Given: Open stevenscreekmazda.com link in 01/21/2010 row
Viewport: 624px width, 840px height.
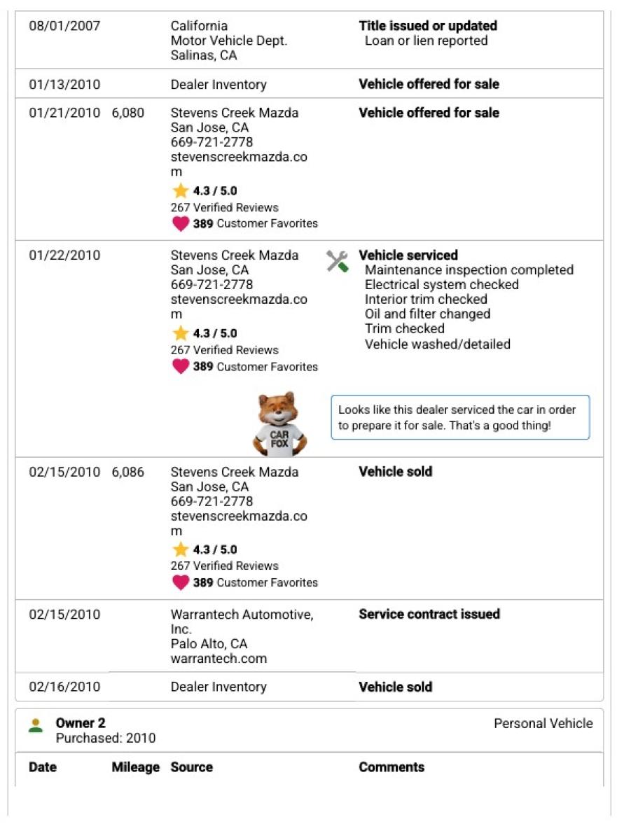Looking at the screenshot, I should coord(239,164).
